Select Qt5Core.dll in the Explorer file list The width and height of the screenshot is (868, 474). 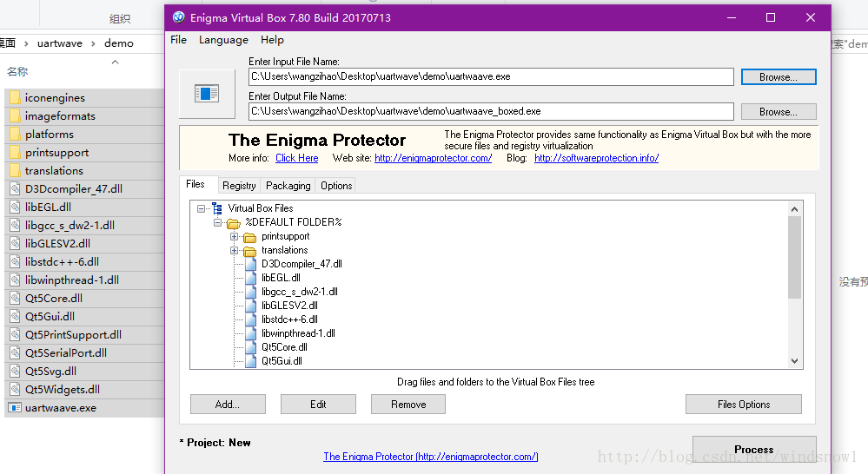(84, 299)
